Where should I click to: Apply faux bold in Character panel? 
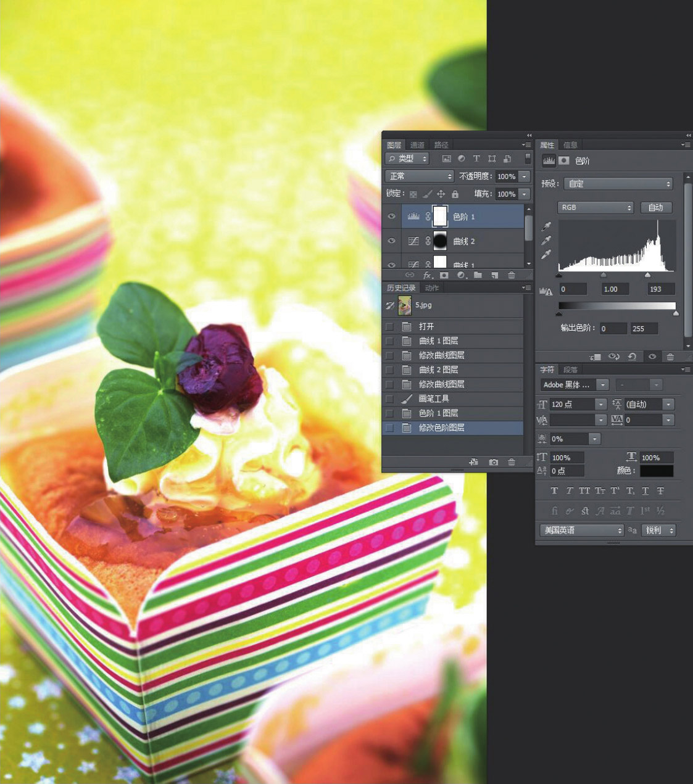coord(554,491)
